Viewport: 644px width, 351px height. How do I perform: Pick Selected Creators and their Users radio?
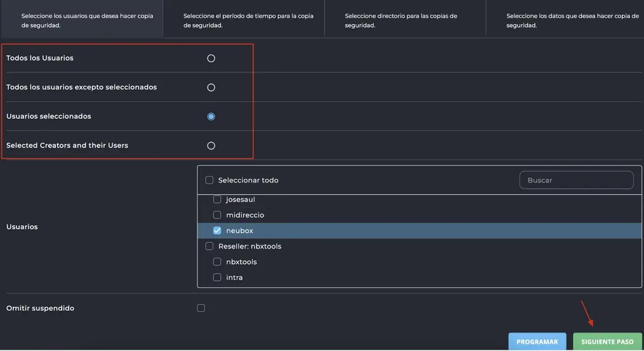[x=211, y=146]
